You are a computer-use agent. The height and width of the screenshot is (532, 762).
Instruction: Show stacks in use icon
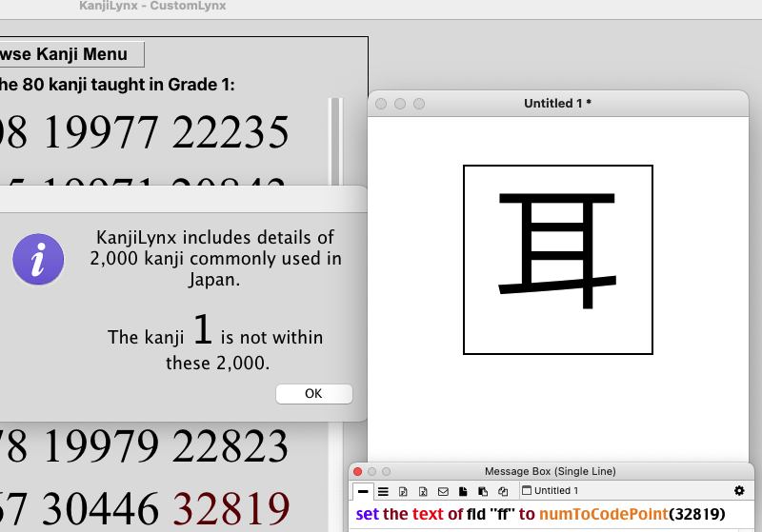(x=502, y=491)
